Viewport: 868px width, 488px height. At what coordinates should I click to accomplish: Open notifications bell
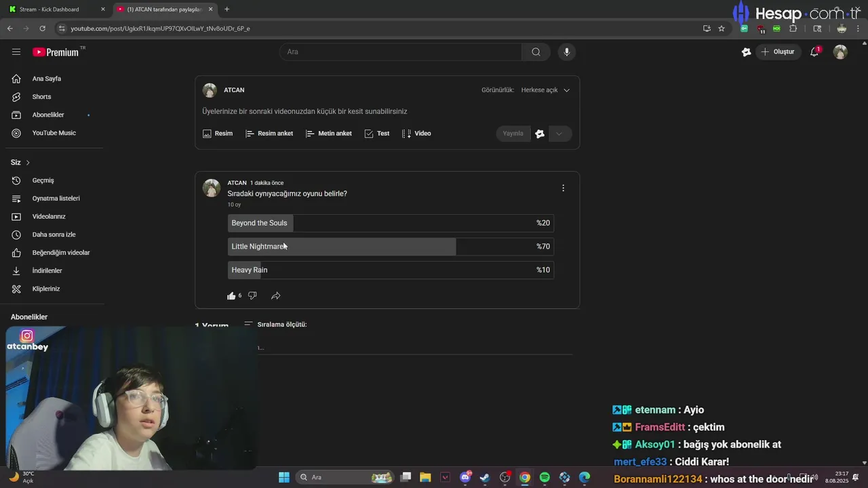(x=814, y=52)
